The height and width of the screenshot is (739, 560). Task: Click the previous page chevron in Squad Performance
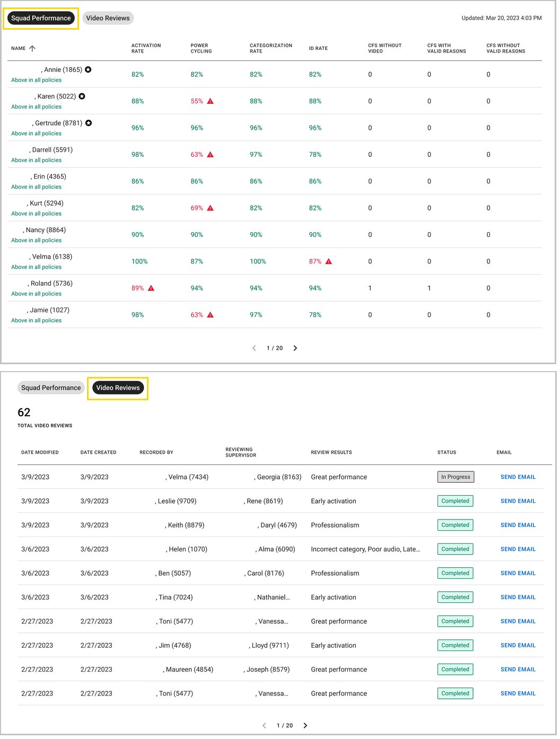tap(254, 348)
